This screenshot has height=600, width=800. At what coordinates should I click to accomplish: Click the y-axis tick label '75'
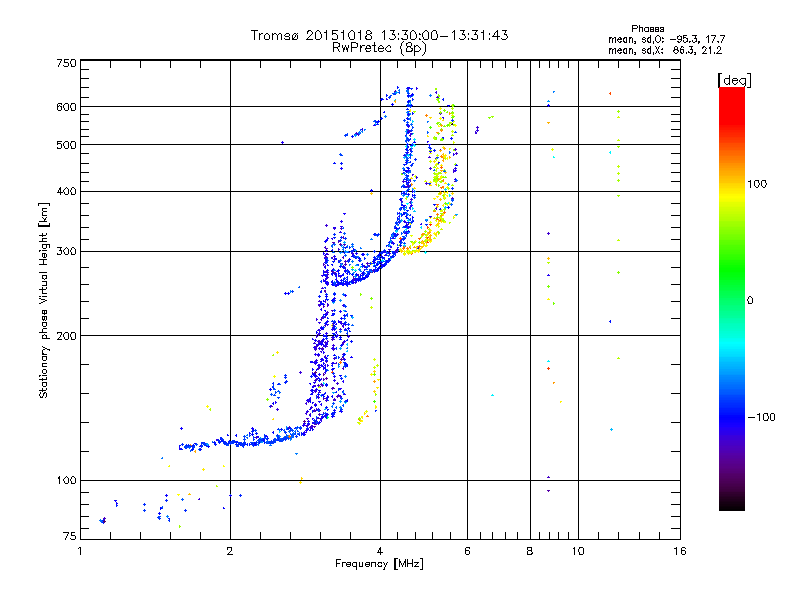point(70,536)
